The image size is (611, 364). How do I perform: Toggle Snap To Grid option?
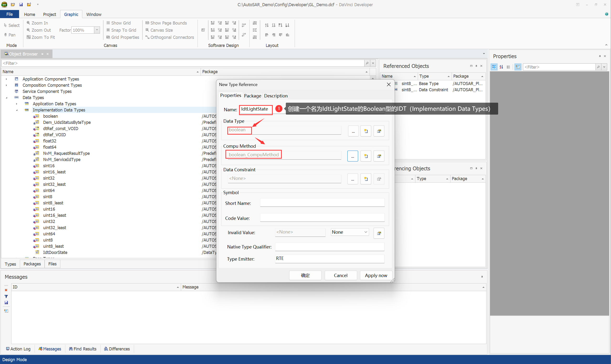coord(121,30)
